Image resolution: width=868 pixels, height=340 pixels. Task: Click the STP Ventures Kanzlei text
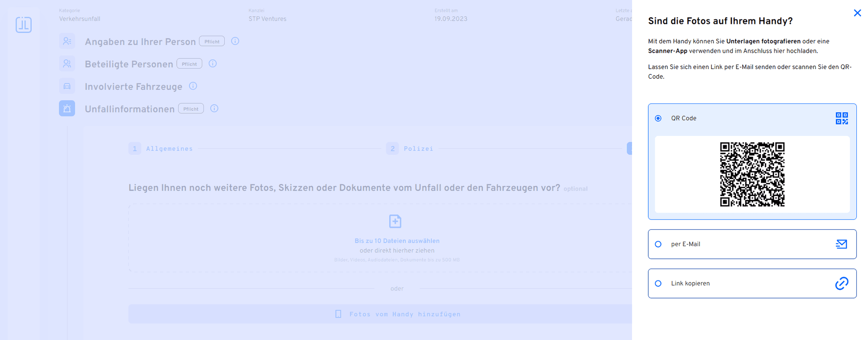[267, 19]
